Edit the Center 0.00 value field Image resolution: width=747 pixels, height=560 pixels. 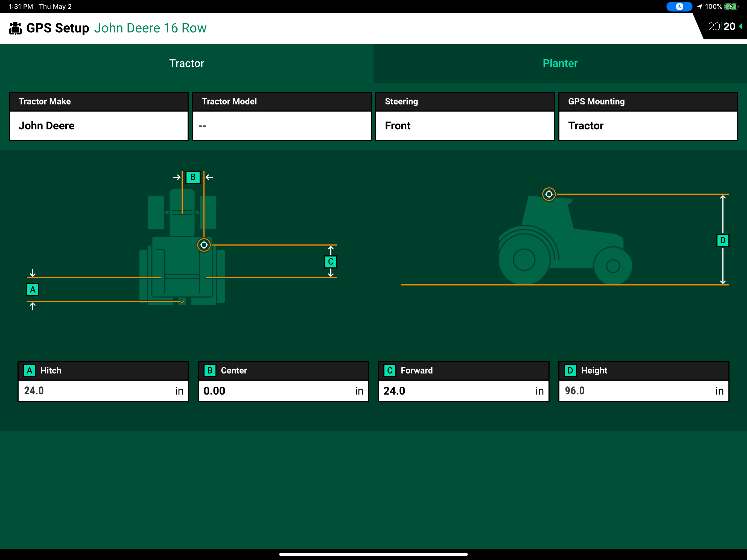pos(283,391)
